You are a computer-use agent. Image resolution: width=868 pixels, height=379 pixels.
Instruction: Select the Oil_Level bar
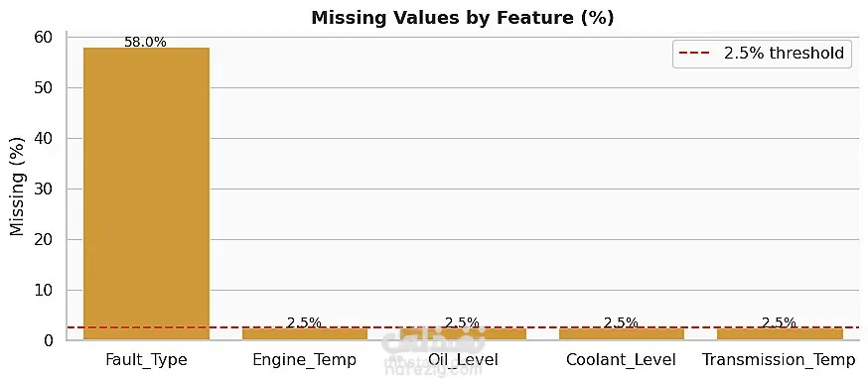tap(463, 334)
